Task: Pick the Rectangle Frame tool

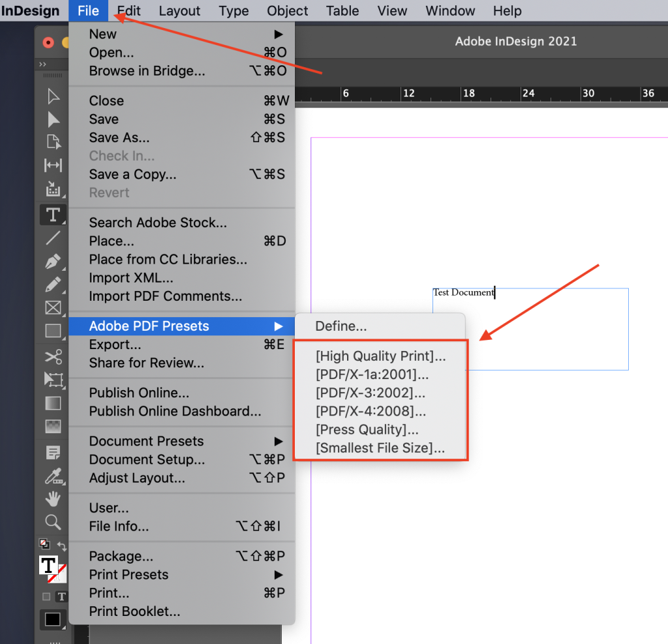Action: click(x=53, y=307)
